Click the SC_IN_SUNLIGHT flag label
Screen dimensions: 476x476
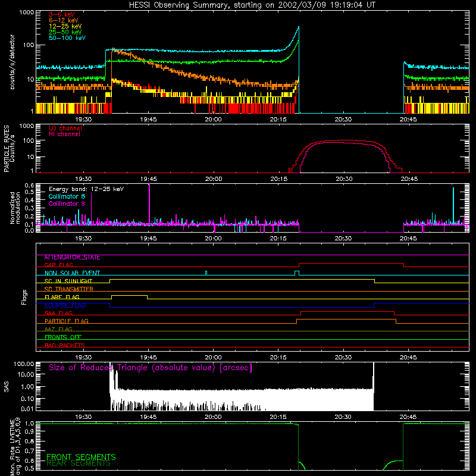tap(68, 281)
